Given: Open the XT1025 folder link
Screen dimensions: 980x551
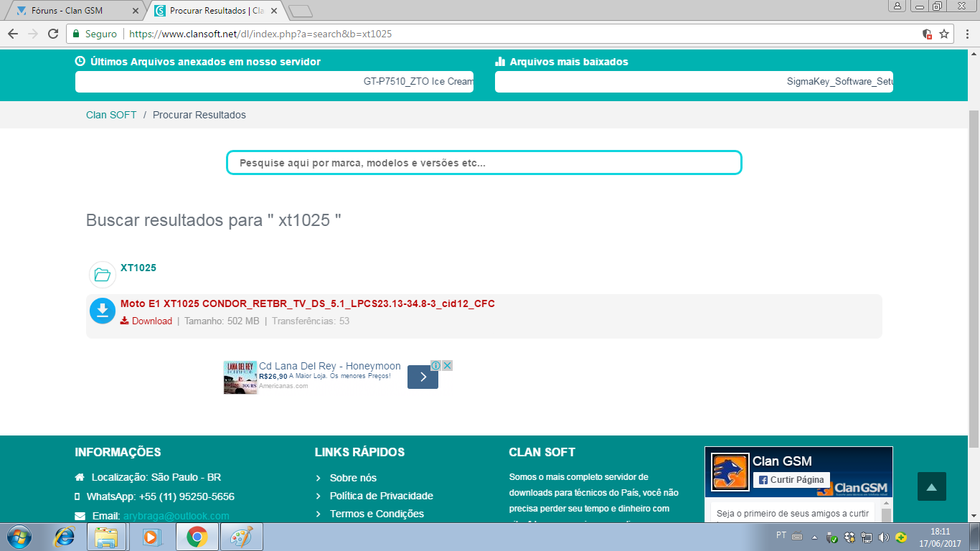Looking at the screenshot, I should [138, 268].
